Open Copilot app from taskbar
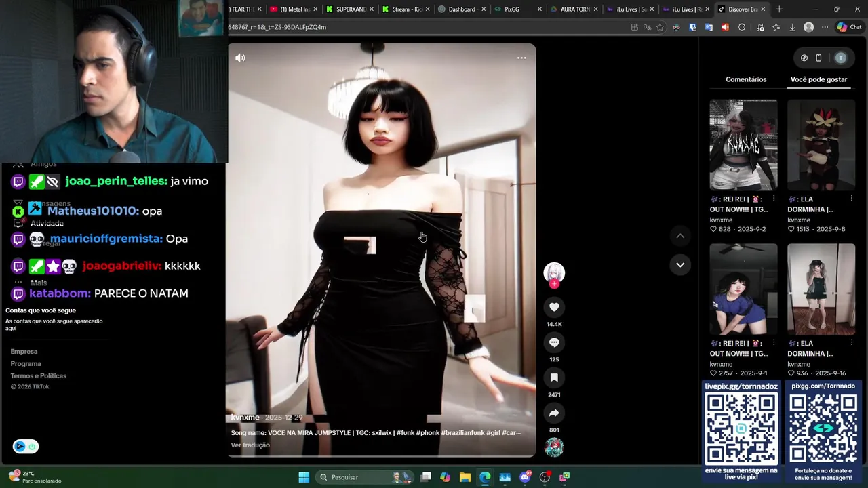Screen dimensions: 868x488 [x=445, y=477]
